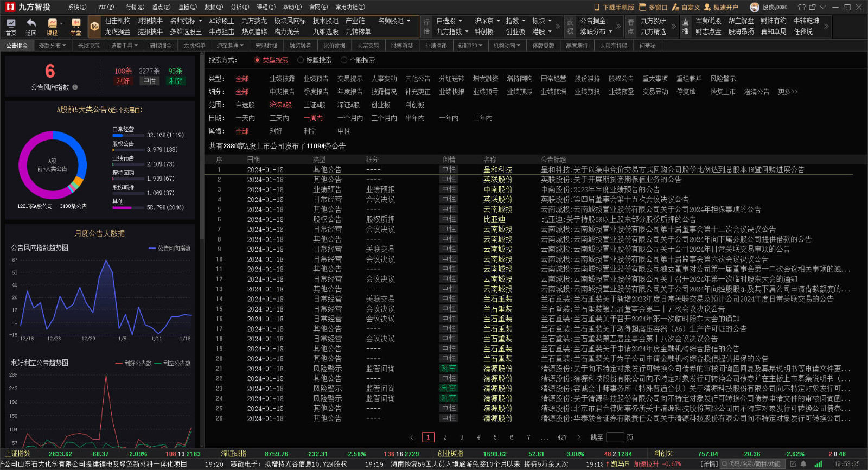The height and width of the screenshot is (470, 868).
Task: Set range filter to 自选股
Action: point(245,105)
